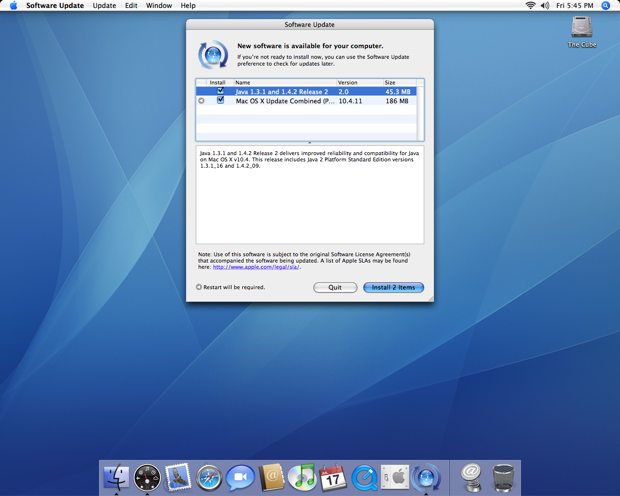Screen dimensions: 620x496
Task: Select the Java 1.3.1 and 1.4.2 Release 2 row
Action: coord(306,91)
